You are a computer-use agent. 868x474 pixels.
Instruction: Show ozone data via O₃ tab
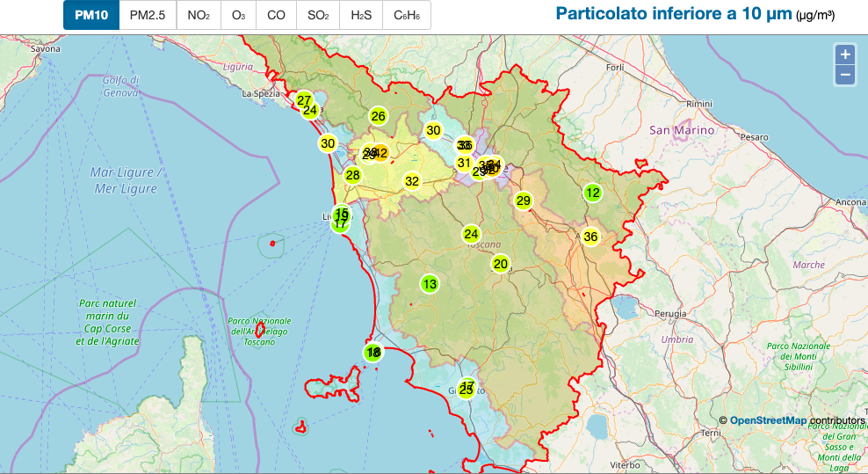(238, 15)
